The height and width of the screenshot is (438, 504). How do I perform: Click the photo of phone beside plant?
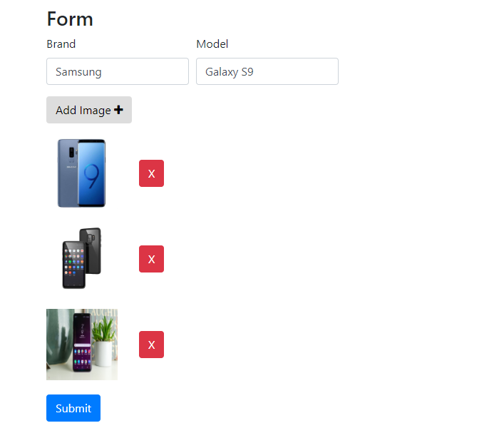82,344
